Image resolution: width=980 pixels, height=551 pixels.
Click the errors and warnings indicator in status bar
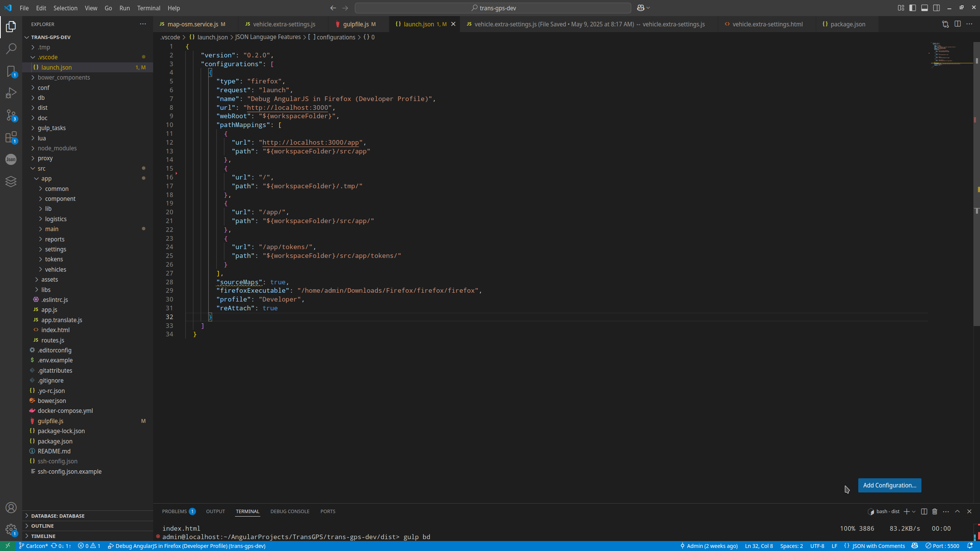[x=88, y=546]
